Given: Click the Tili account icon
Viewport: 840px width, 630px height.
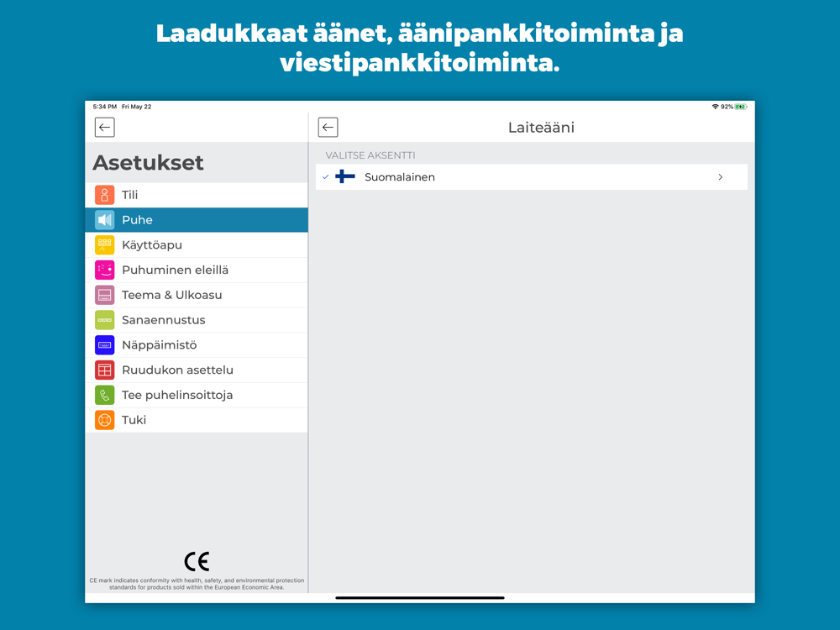Looking at the screenshot, I should click(104, 195).
